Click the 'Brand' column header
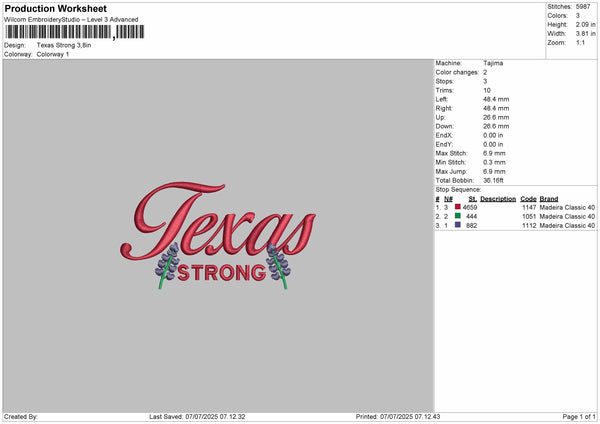600x424 pixels. pyautogui.click(x=549, y=199)
